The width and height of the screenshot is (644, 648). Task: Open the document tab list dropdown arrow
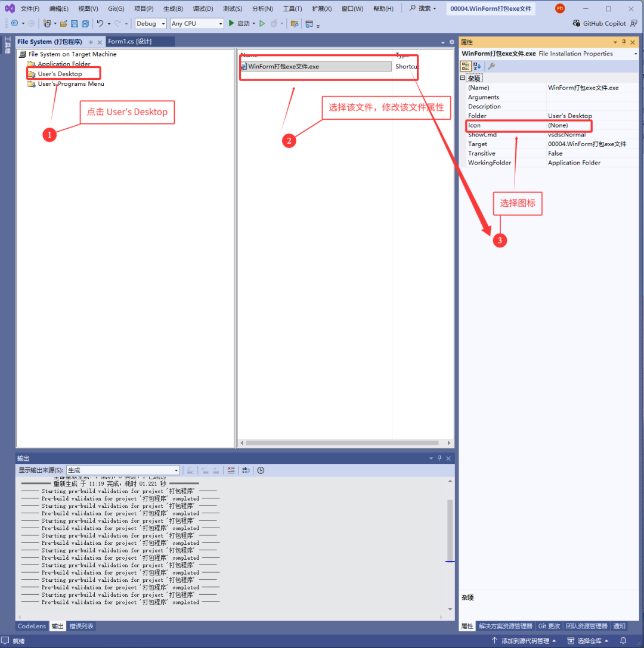442,42
